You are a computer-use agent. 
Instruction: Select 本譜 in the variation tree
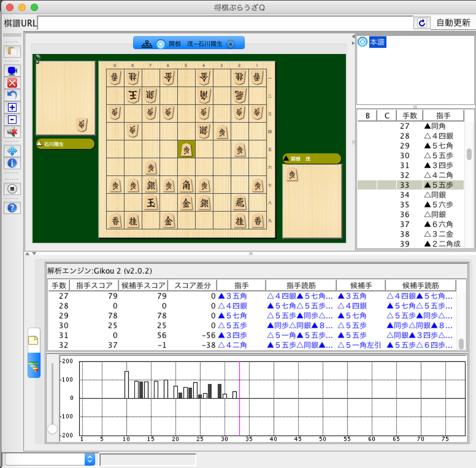click(377, 42)
